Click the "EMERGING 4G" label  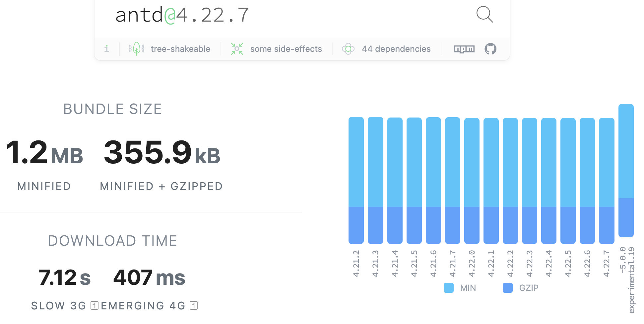click(143, 305)
